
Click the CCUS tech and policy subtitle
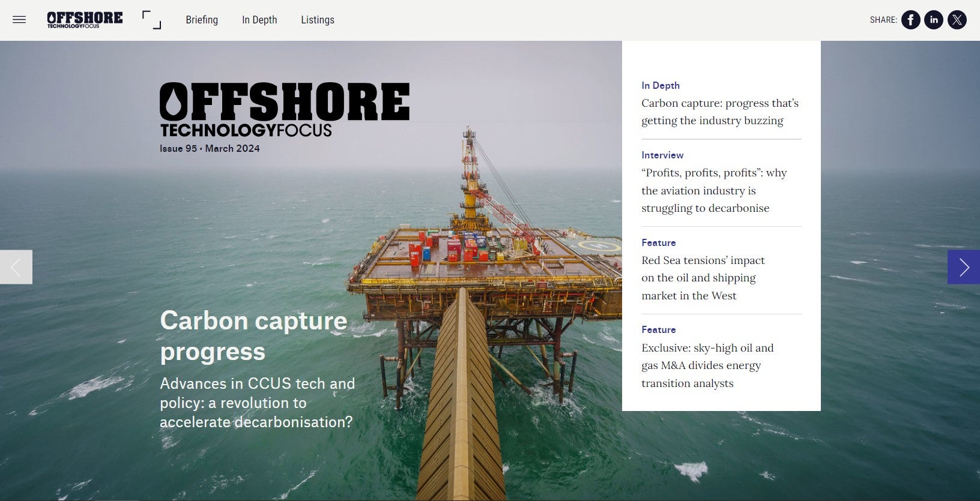(257, 403)
